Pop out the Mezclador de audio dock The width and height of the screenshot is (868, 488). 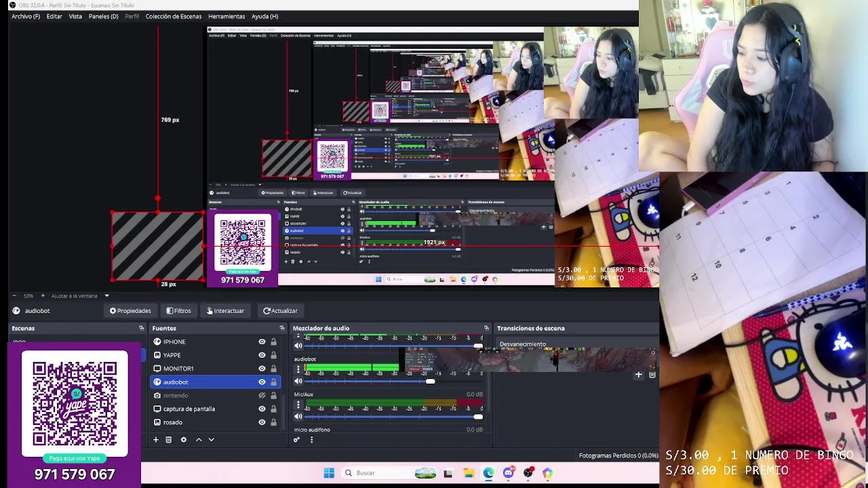click(486, 328)
